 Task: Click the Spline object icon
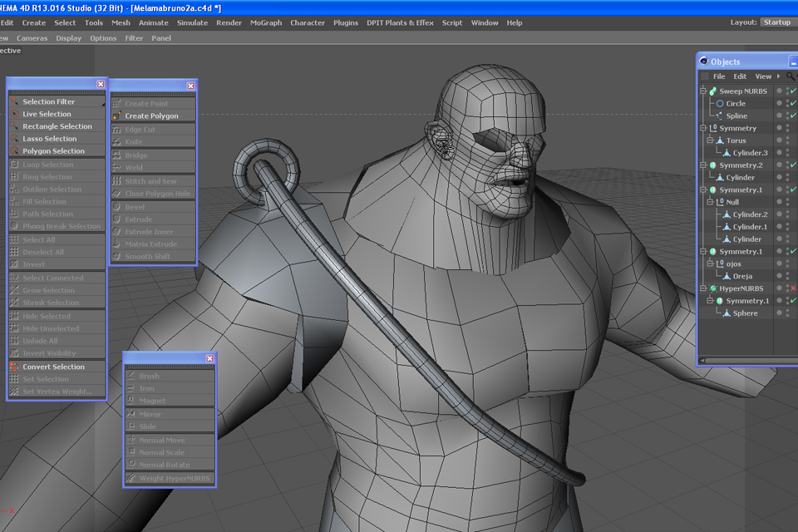(720, 116)
